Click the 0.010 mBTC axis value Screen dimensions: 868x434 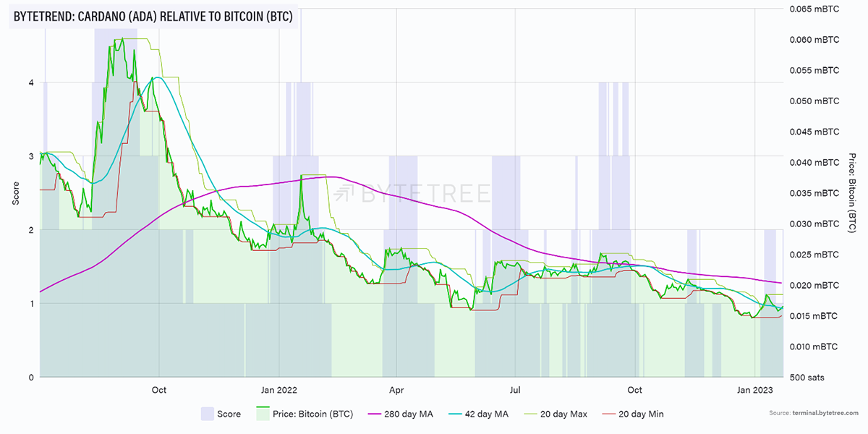pos(814,346)
